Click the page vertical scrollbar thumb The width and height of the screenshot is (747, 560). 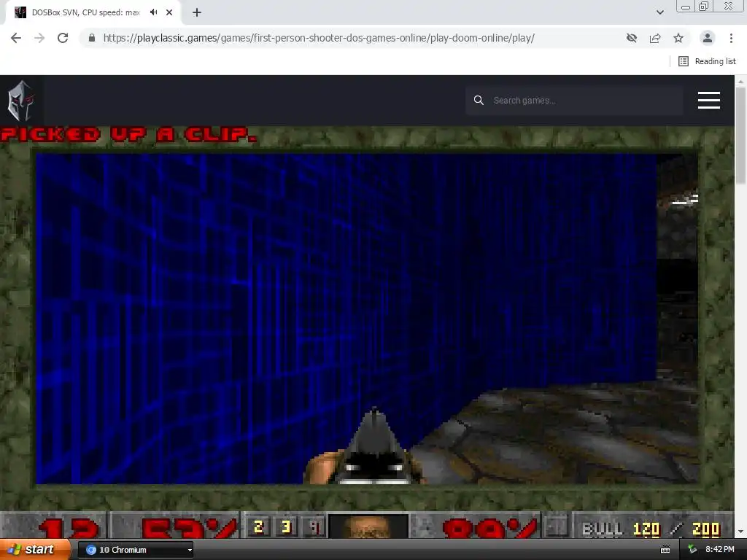(740, 136)
